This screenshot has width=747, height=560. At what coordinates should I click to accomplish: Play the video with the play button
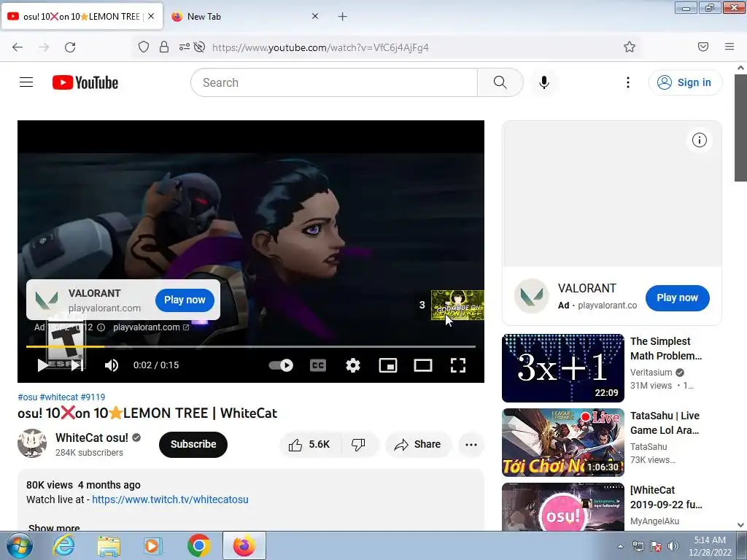(42, 365)
